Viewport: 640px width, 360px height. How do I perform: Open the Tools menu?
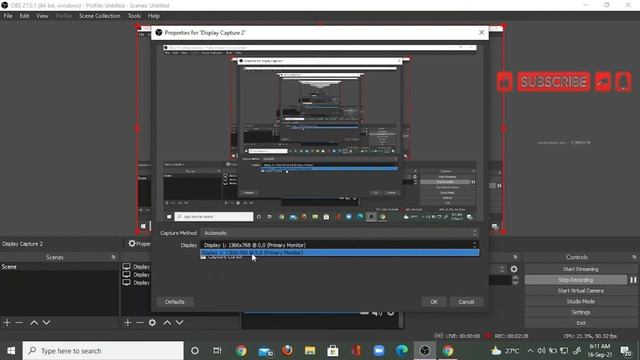[x=134, y=16]
